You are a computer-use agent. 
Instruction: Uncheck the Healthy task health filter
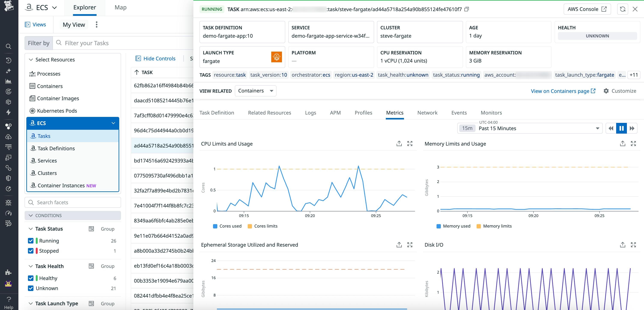(30, 278)
